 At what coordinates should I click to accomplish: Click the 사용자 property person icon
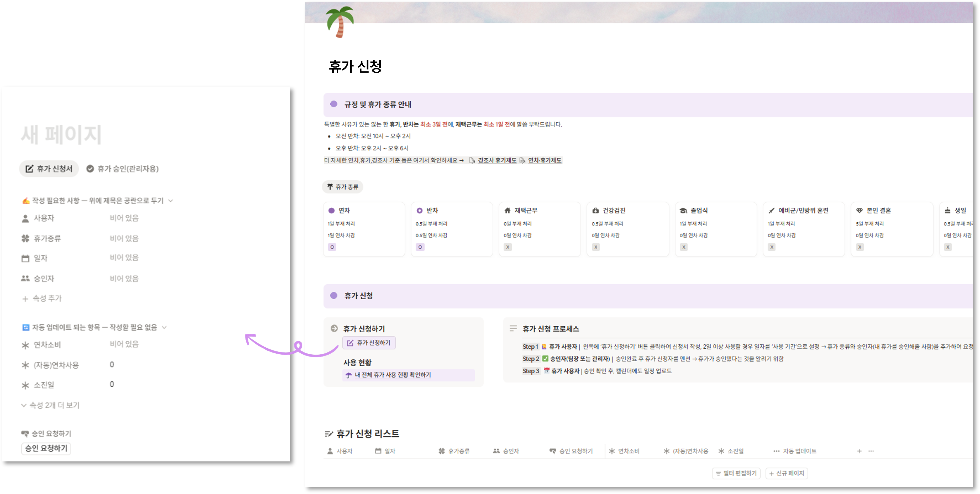pyautogui.click(x=25, y=219)
